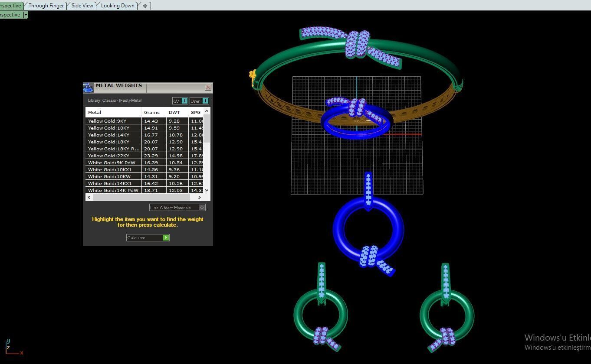Click the horizontal scrollbar right arrow
The height and width of the screenshot is (364, 591).
click(x=200, y=197)
